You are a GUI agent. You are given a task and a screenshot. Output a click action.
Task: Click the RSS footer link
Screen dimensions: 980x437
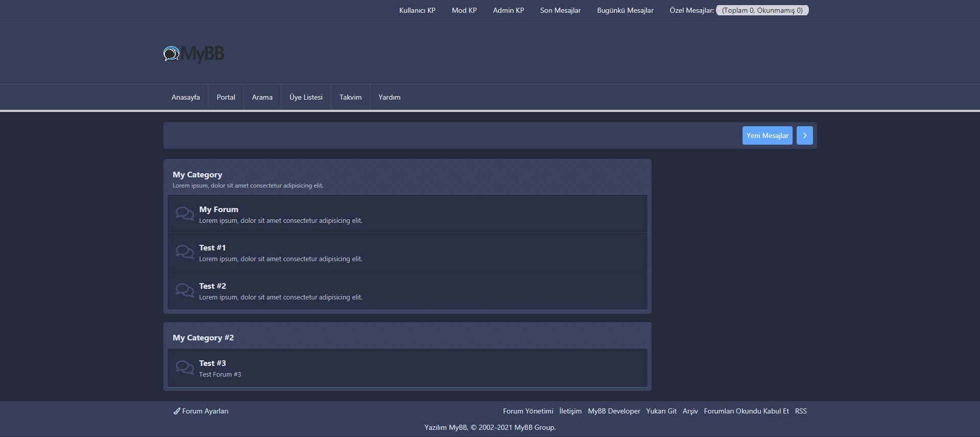pos(800,411)
